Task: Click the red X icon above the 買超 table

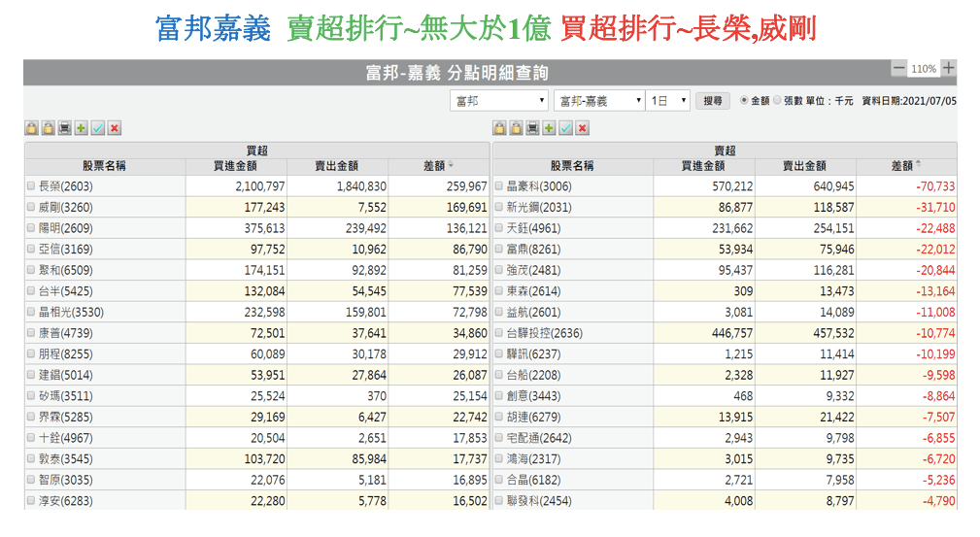Action: pos(115,128)
